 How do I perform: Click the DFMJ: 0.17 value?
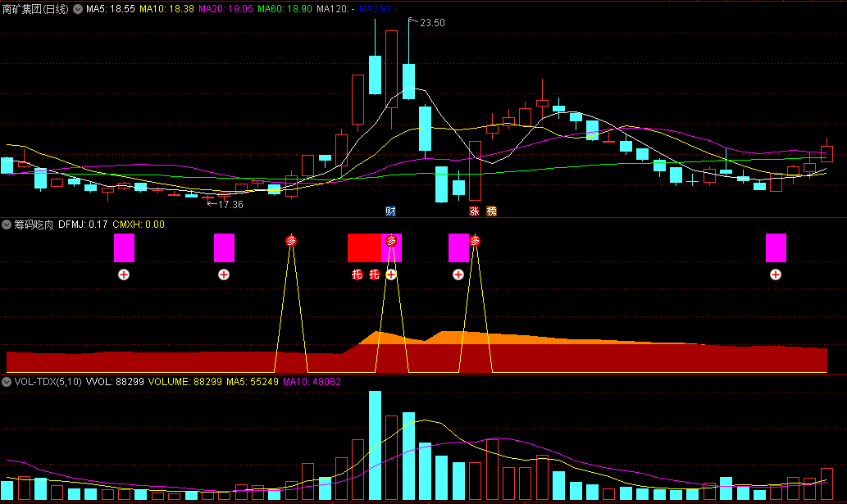click(x=83, y=225)
